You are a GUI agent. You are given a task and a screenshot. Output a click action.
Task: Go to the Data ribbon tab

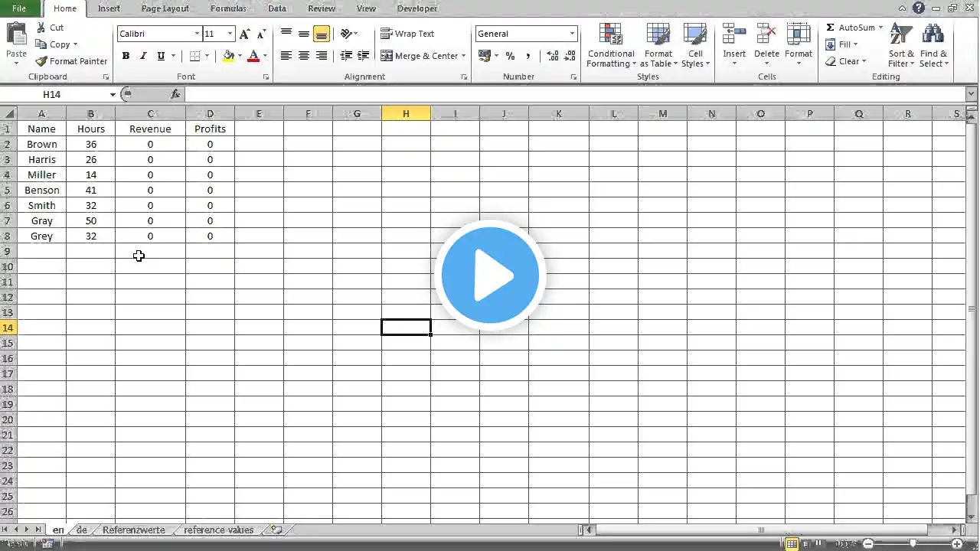pos(277,8)
